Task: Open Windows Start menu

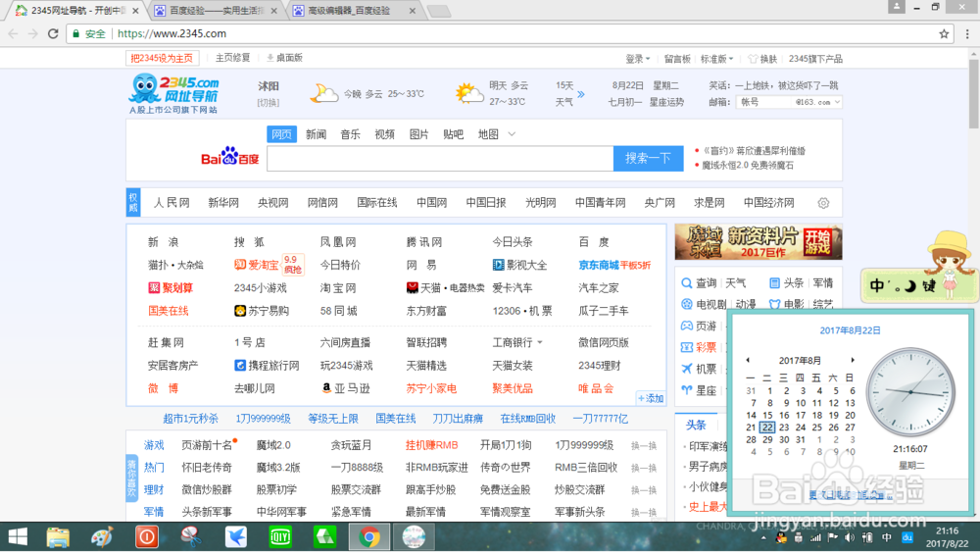Action: click(x=18, y=537)
